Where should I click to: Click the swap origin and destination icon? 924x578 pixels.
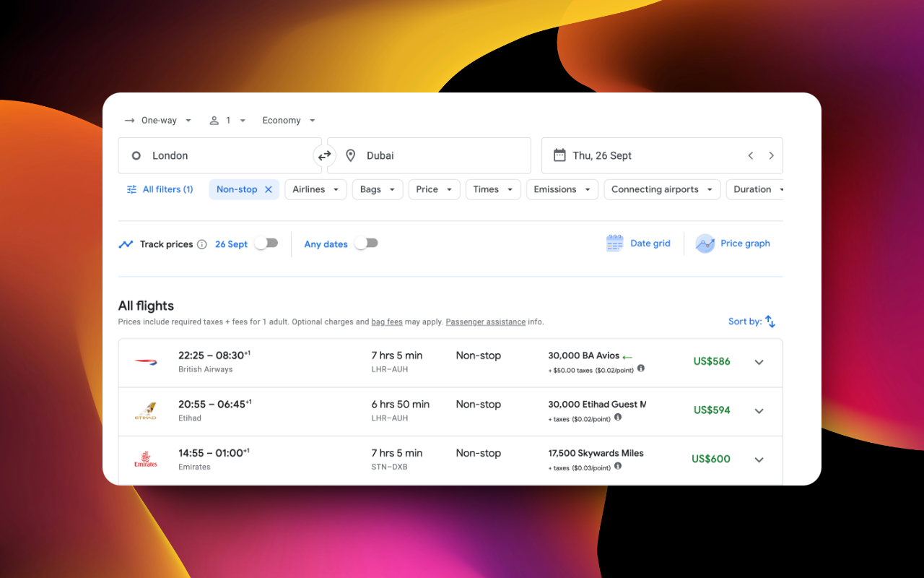click(x=324, y=155)
